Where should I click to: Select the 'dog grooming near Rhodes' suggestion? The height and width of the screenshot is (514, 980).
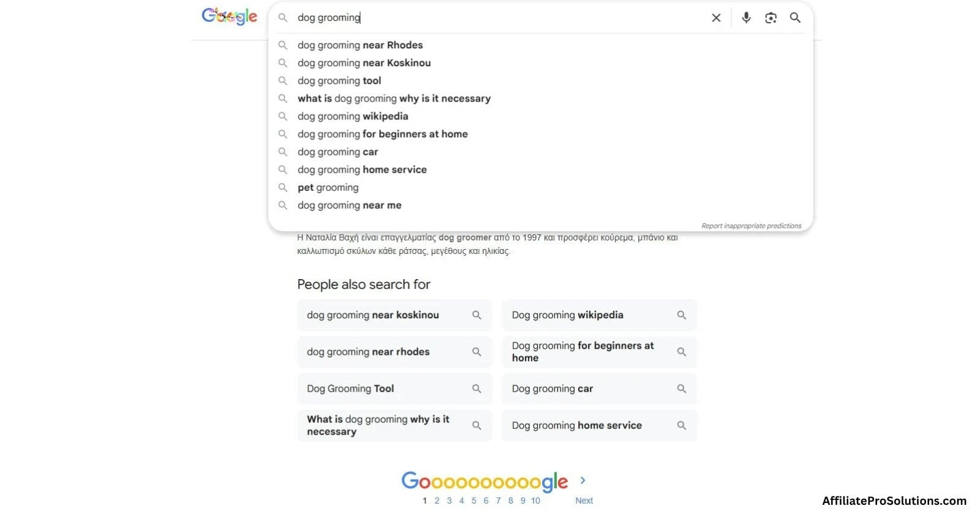[x=360, y=45]
